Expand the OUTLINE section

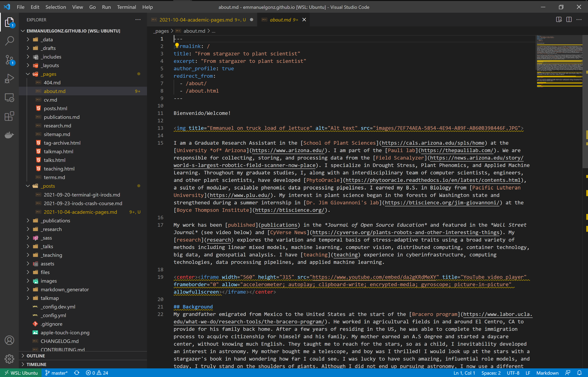tap(36, 356)
